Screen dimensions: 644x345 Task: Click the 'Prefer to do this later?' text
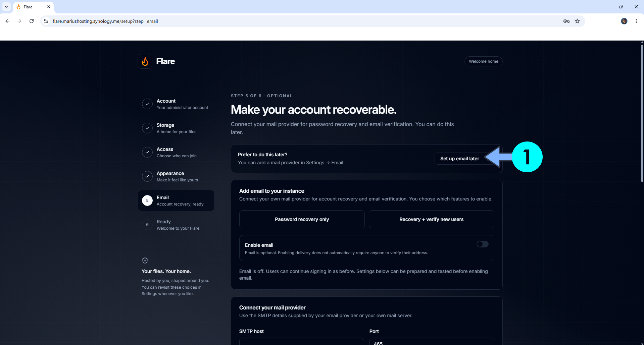pyautogui.click(x=263, y=155)
